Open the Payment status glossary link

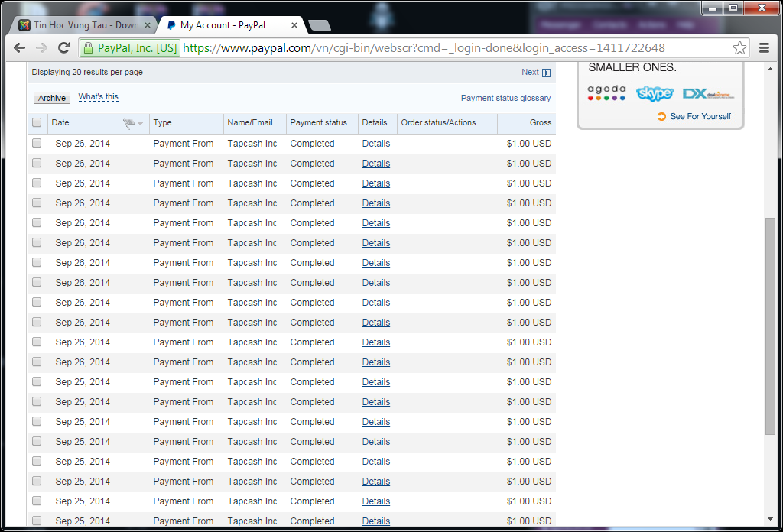(506, 99)
